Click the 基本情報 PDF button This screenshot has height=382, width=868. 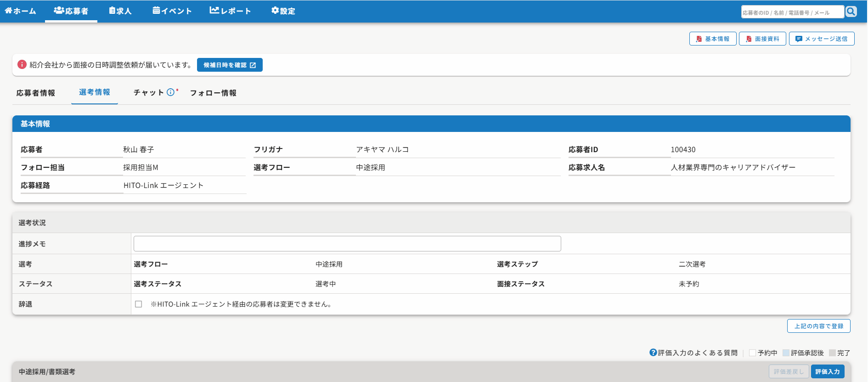pyautogui.click(x=713, y=39)
